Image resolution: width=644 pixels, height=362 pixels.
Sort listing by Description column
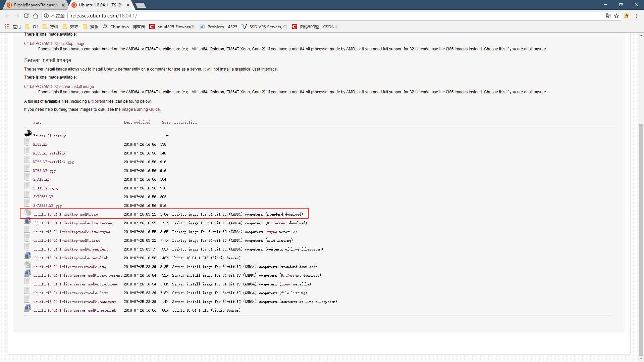[x=185, y=122]
